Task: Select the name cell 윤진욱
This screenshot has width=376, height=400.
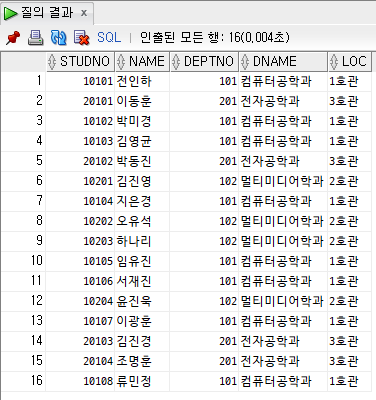Action: click(x=142, y=301)
